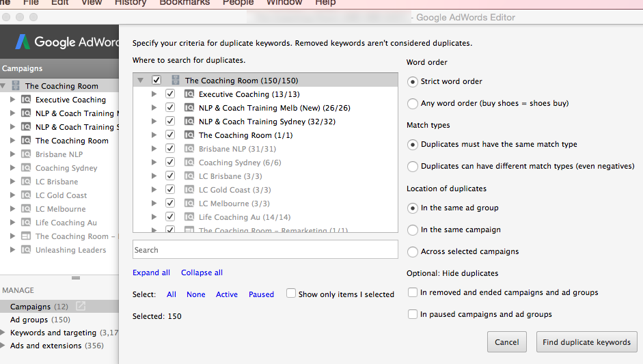The height and width of the screenshot is (364, 643).
Task: Click the display campaign icon for The Coaching Room remarketing in sidebar
Action: [x=26, y=236]
